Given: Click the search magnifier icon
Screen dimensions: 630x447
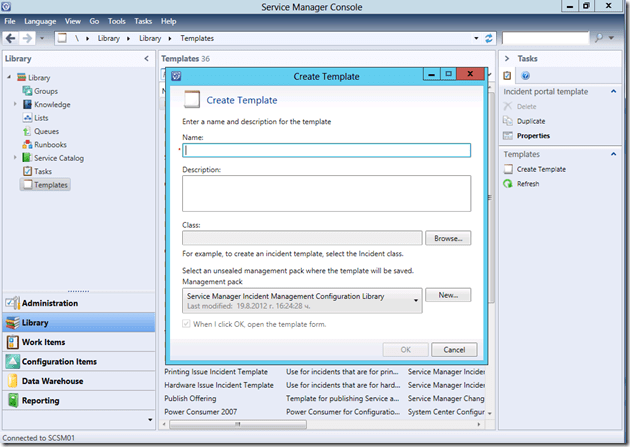Looking at the screenshot, I should click(598, 38).
